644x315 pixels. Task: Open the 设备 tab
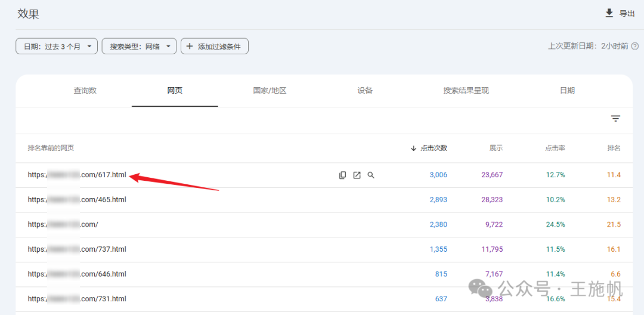coord(365,91)
